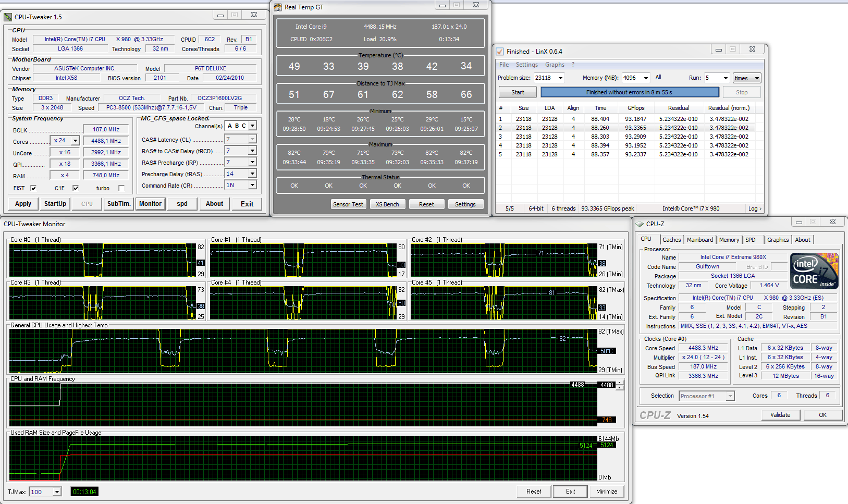Click the CPU-Tweaker Exit button

point(247,204)
